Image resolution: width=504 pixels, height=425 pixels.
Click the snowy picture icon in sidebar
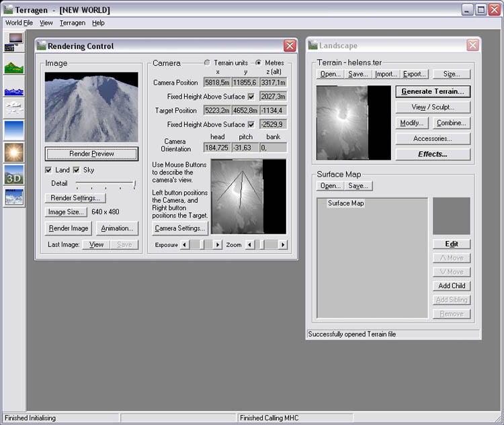tap(13, 196)
